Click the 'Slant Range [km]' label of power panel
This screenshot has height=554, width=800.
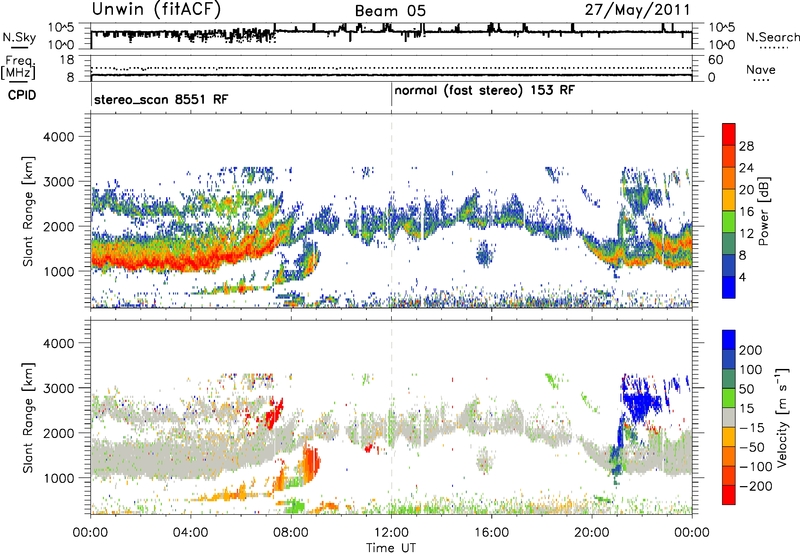tap(28, 211)
